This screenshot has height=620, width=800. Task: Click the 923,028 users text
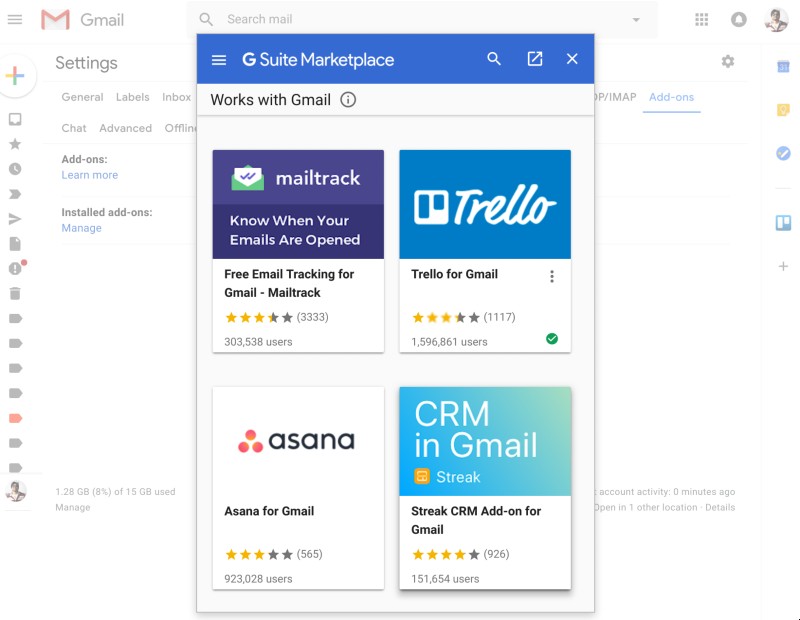258,579
